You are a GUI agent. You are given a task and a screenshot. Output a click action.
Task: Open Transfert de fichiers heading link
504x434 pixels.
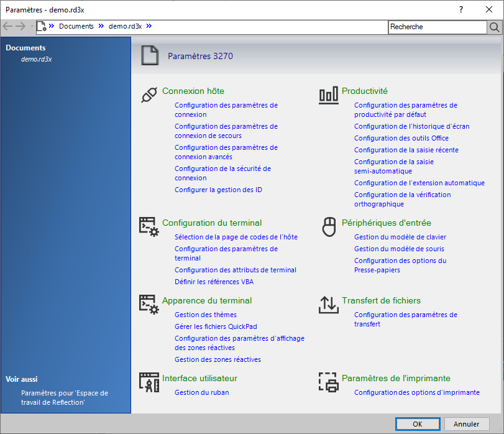[381, 300]
